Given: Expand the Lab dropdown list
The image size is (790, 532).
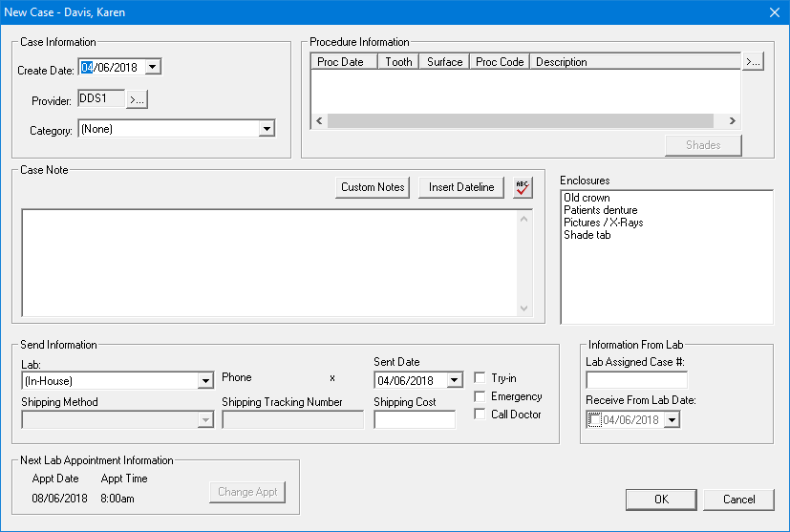Looking at the screenshot, I should coord(204,381).
